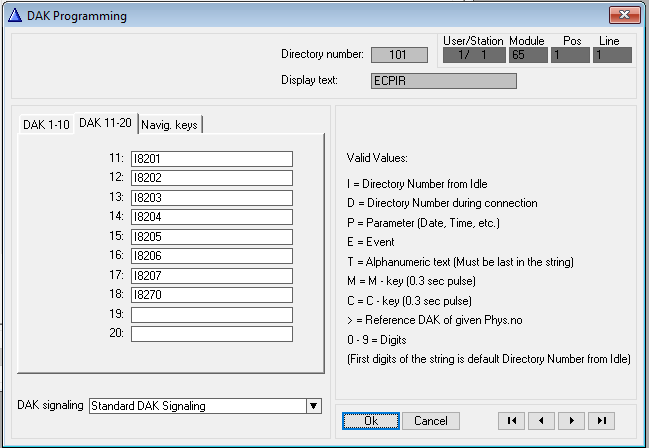649x448 pixels.
Task: Click the 'M = M - key' line
Action: point(411,281)
